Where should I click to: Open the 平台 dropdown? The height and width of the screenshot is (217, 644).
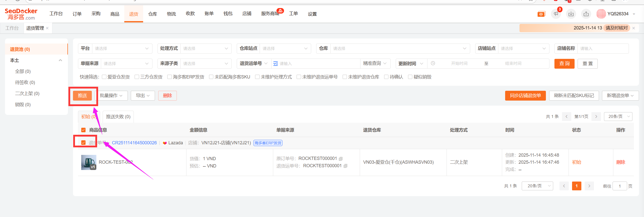(x=122, y=49)
